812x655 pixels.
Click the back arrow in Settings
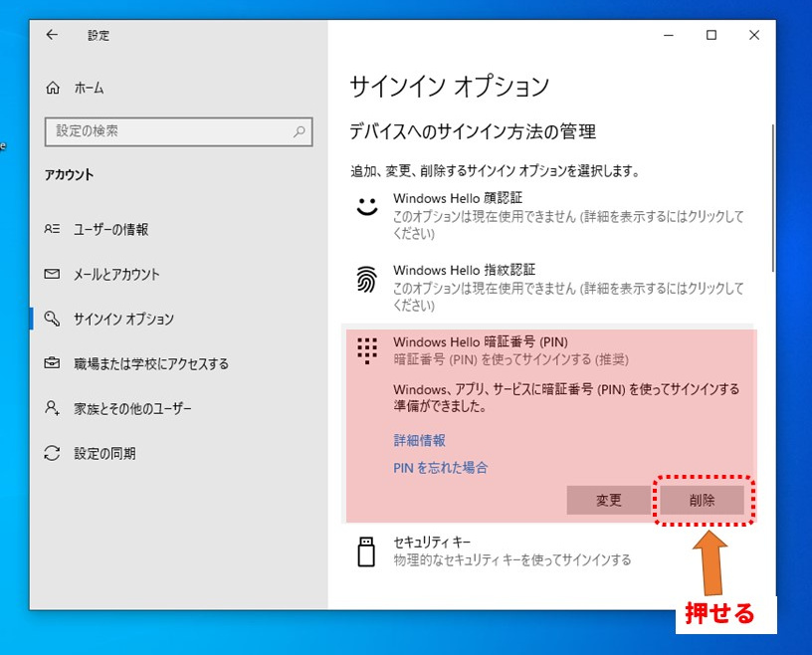52,35
